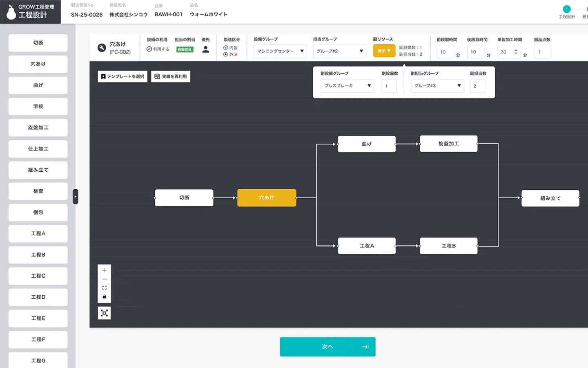The height and width of the screenshot is (368, 588).
Task: Zoom out with the canvas minus icon
Action: [x=104, y=279]
